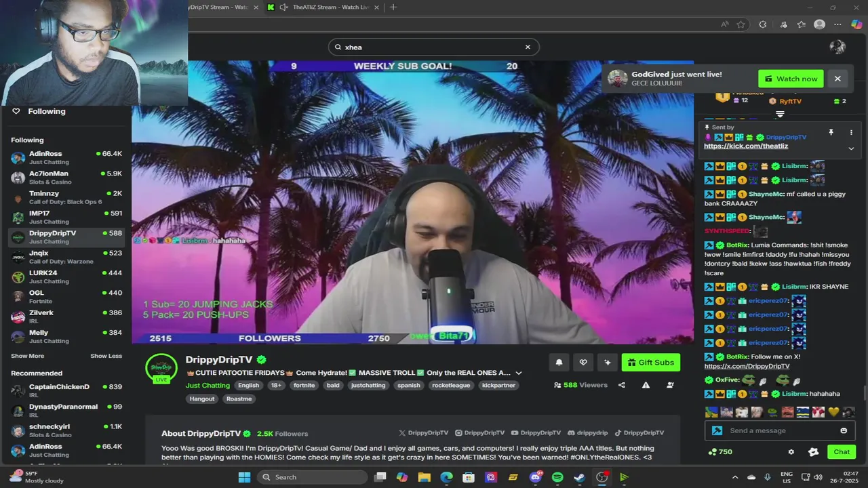Open Edge settings three-dot menu

[x=838, y=24]
